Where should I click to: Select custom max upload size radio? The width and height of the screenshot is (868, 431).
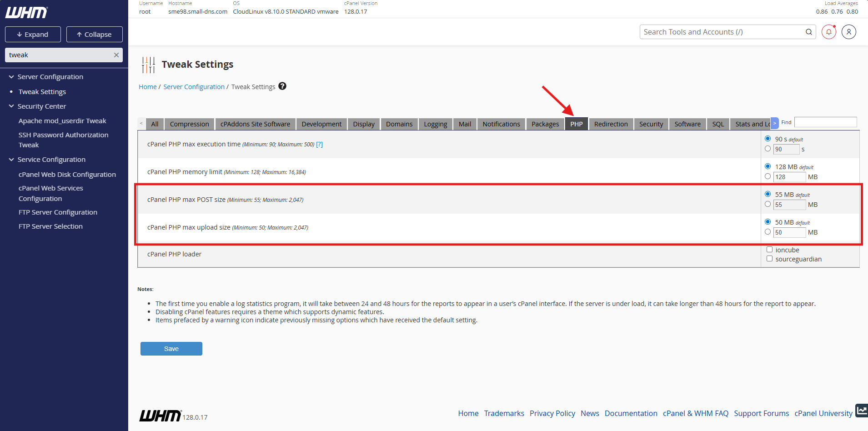click(x=768, y=232)
